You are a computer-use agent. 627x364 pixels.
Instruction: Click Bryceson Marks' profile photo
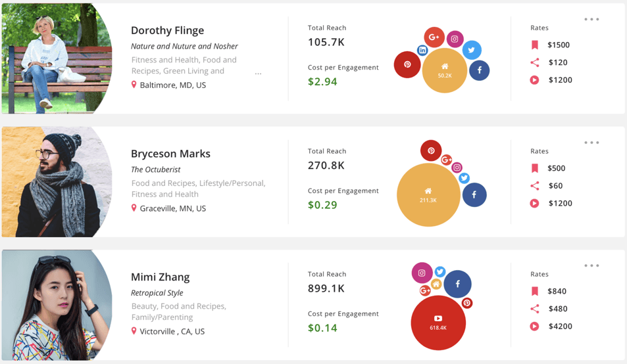[x=57, y=182]
